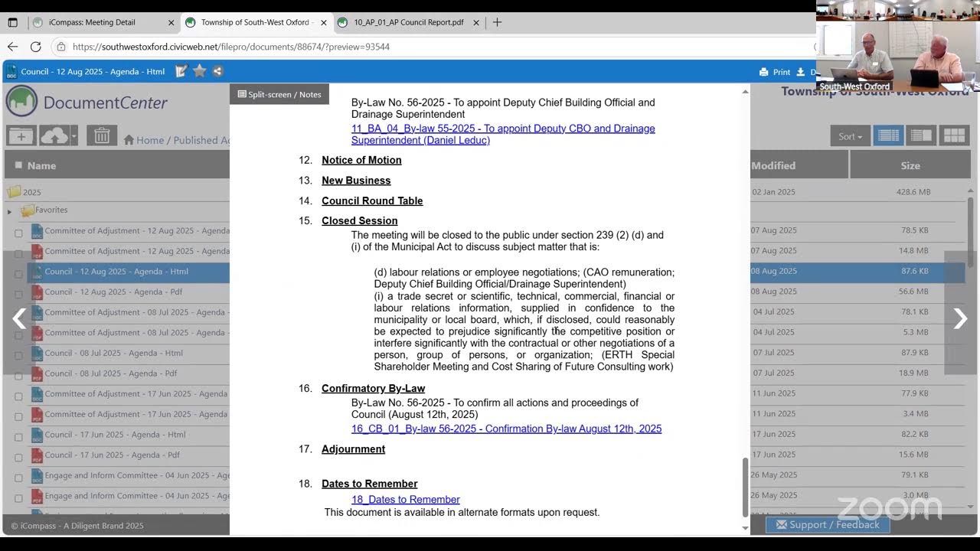Click the 87.6 KB size cell
Viewport: 980px width, 551px height.
[914, 271]
